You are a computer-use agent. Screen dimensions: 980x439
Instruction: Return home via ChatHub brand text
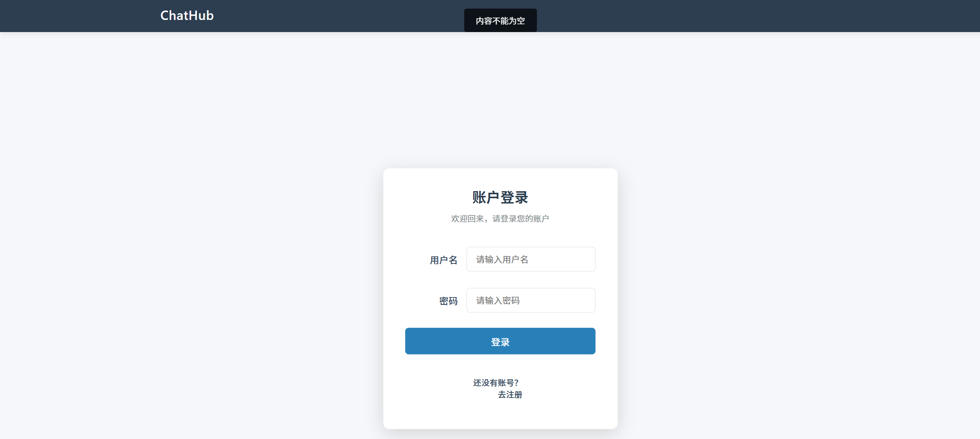click(x=187, y=16)
